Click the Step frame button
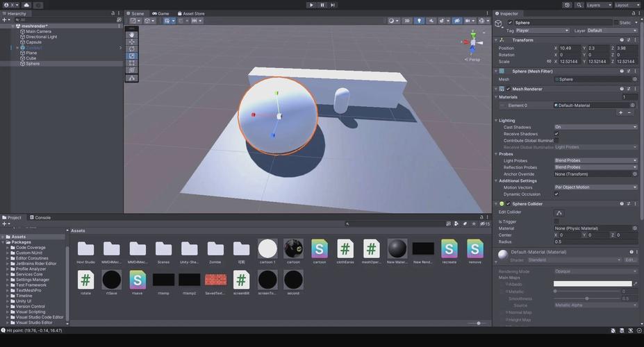This screenshot has width=644, height=347. [x=333, y=5]
